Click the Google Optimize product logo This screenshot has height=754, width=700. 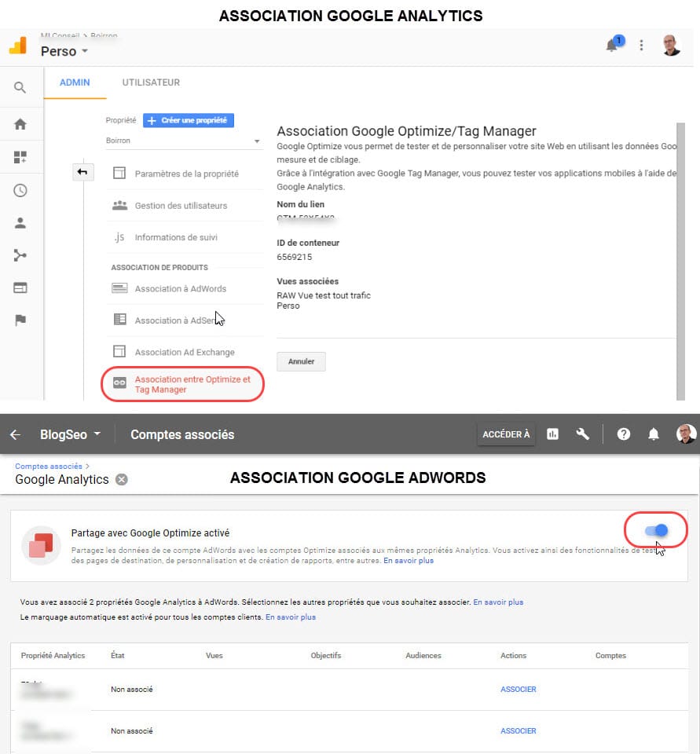(42, 546)
